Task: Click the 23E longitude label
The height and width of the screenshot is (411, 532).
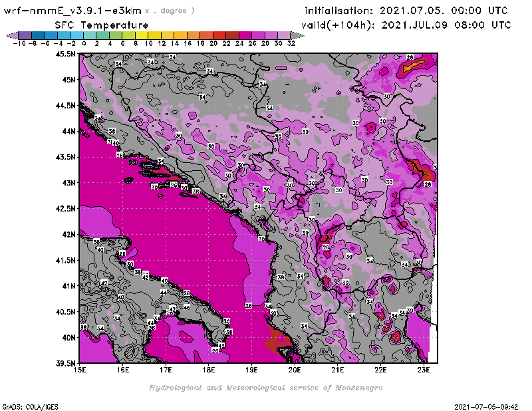Action: [x=424, y=370]
